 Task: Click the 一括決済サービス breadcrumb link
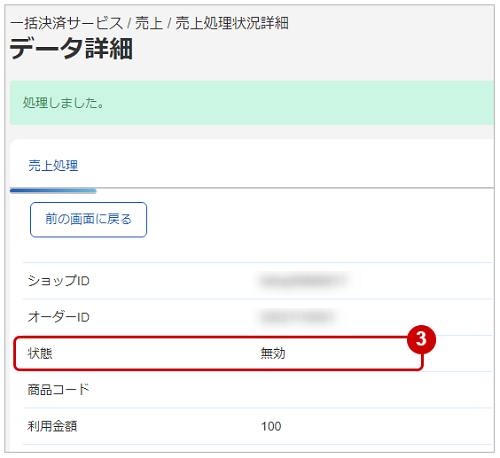point(67,23)
